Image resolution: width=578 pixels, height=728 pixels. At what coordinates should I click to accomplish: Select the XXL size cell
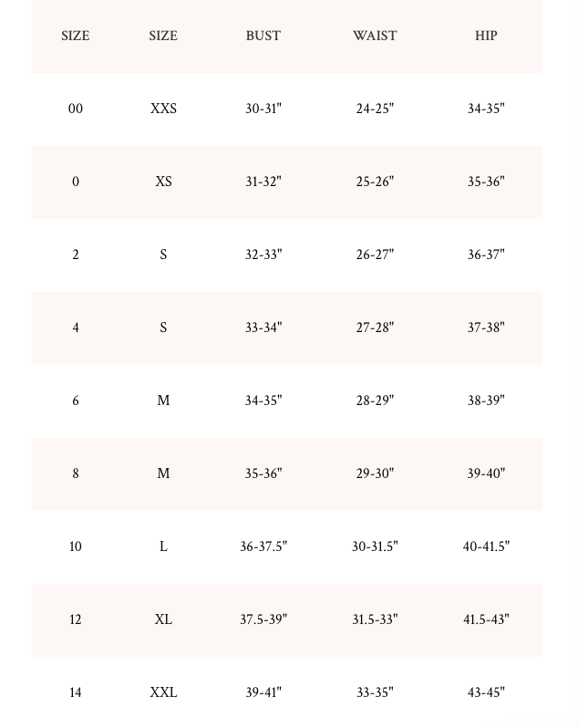163,692
